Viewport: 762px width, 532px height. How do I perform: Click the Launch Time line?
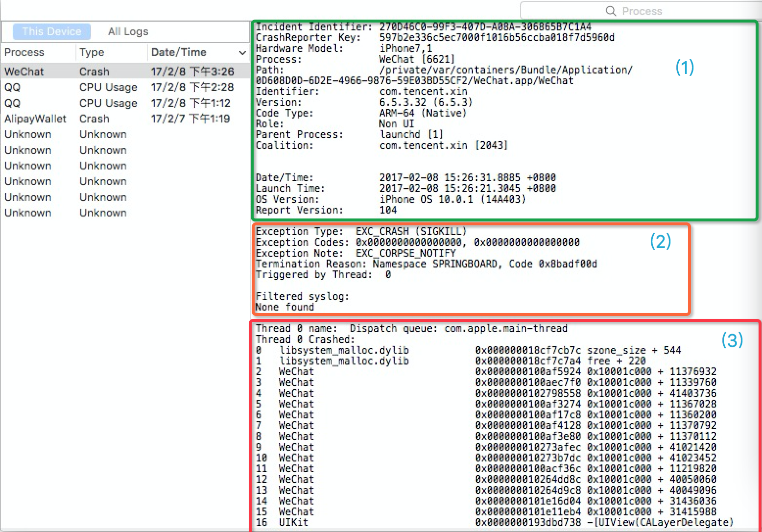coord(405,189)
